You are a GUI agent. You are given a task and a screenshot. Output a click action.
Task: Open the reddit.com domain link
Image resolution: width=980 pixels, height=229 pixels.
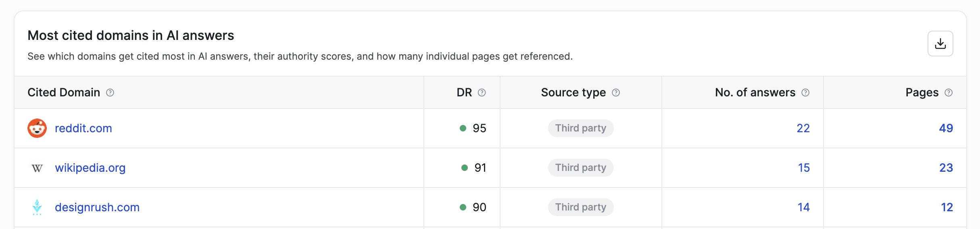83,128
